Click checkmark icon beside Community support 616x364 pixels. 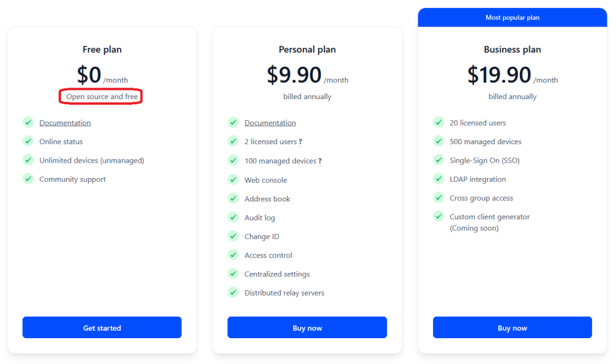(28, 179)
